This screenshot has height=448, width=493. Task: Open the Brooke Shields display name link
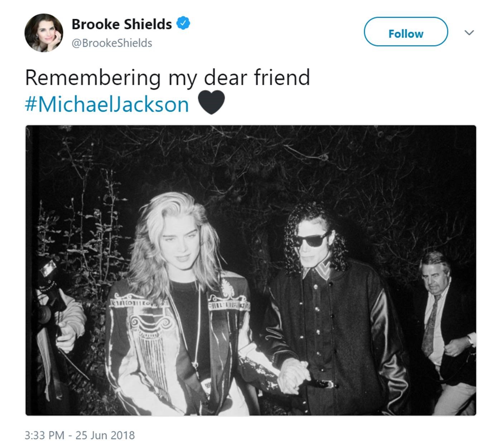[x=122, y=24]
